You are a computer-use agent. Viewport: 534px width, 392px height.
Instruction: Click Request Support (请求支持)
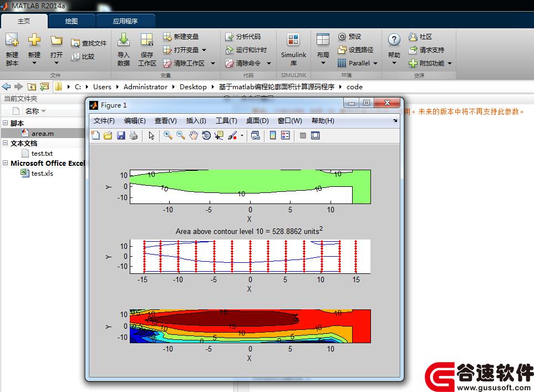pos(427,50)
